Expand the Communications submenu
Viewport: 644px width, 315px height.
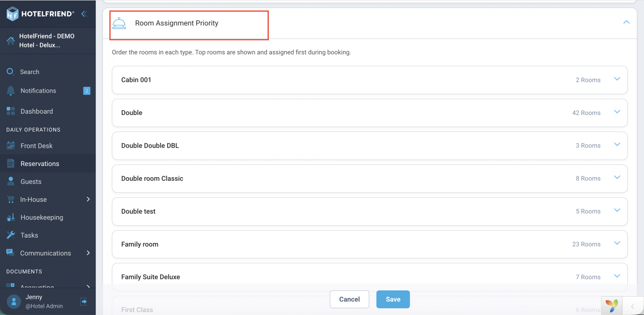pos(88,253)
